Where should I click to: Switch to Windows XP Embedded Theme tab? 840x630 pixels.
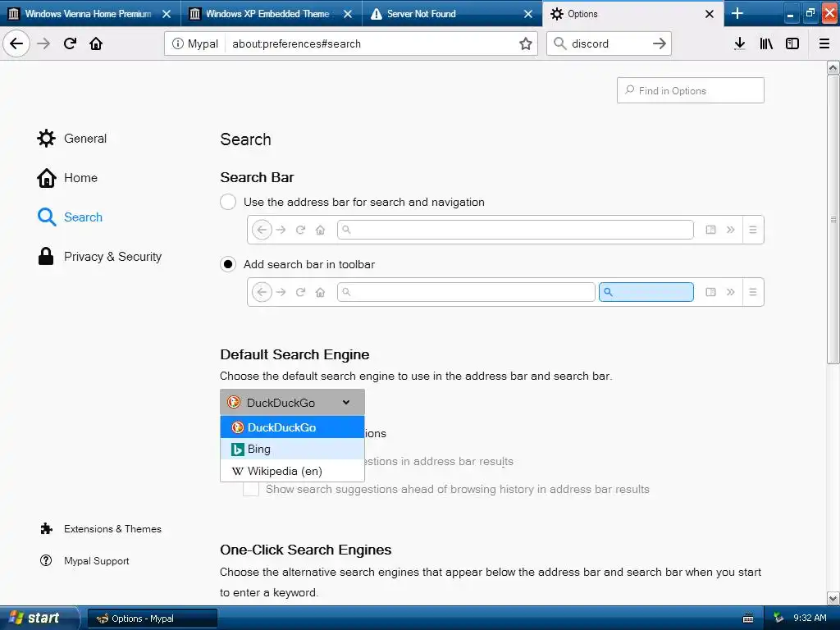pos(271,14)
